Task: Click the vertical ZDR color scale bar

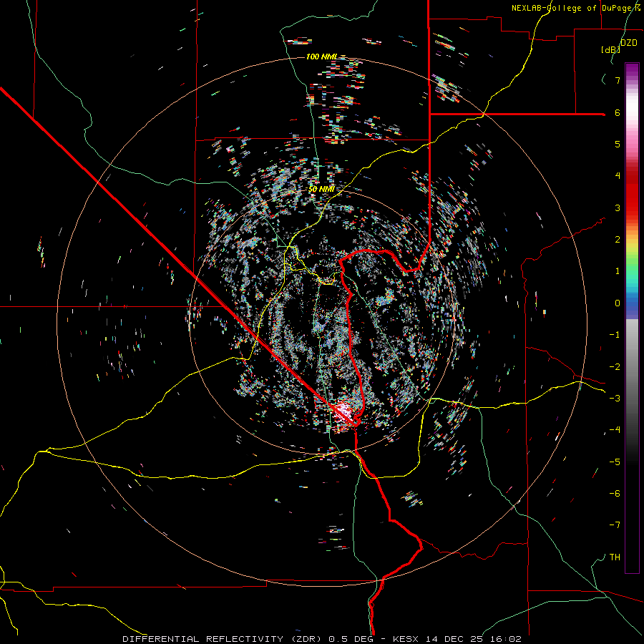Action: click(x=632, y=318)
